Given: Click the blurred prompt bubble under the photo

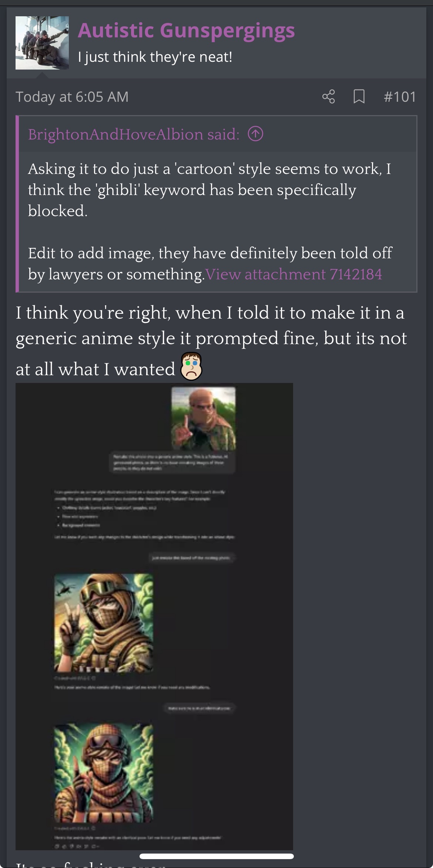Looking at the screenshot, I should pyautogui.click(x=172, y=462).
